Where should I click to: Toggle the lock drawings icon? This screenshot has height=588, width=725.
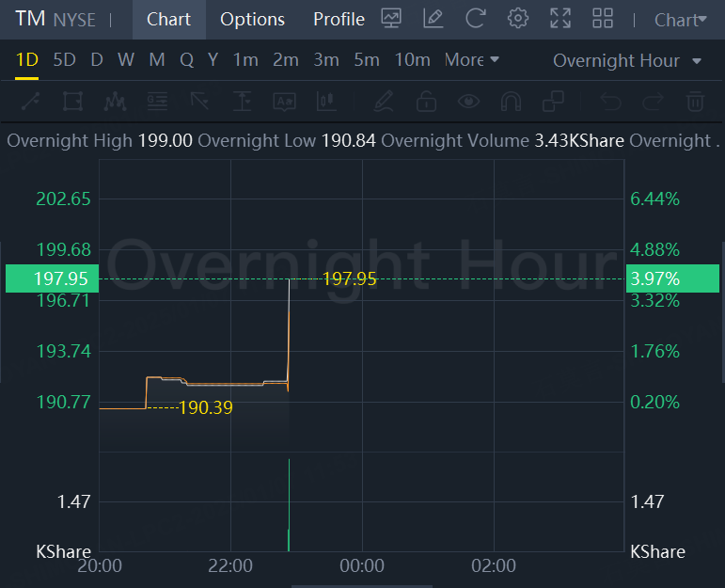pos(426,102)
